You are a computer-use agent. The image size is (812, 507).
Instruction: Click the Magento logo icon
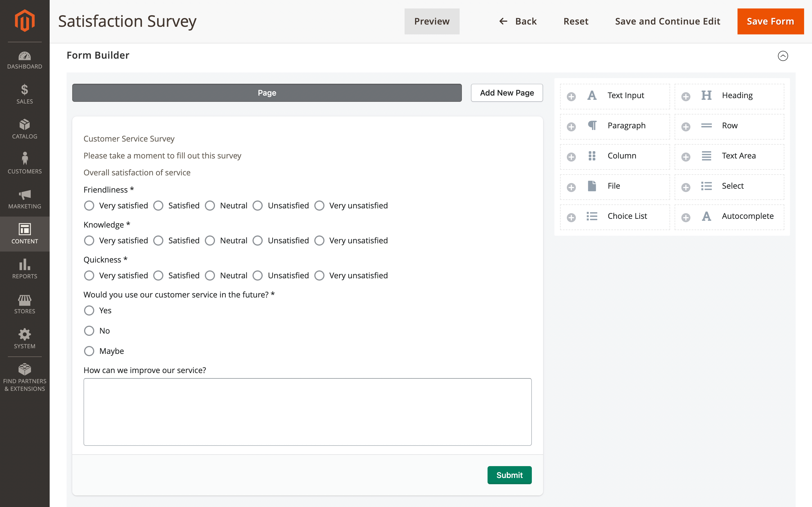[25, 21]
